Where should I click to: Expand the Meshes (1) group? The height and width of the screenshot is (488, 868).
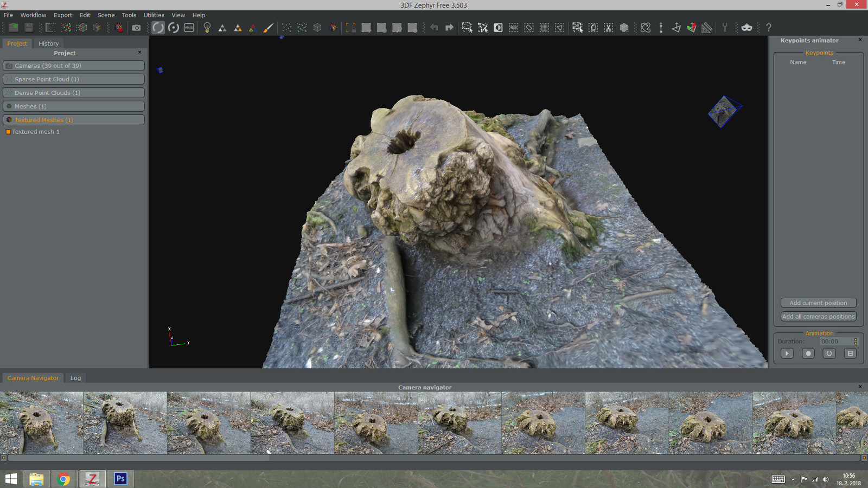pyautogui.click(x=73, y=106)
